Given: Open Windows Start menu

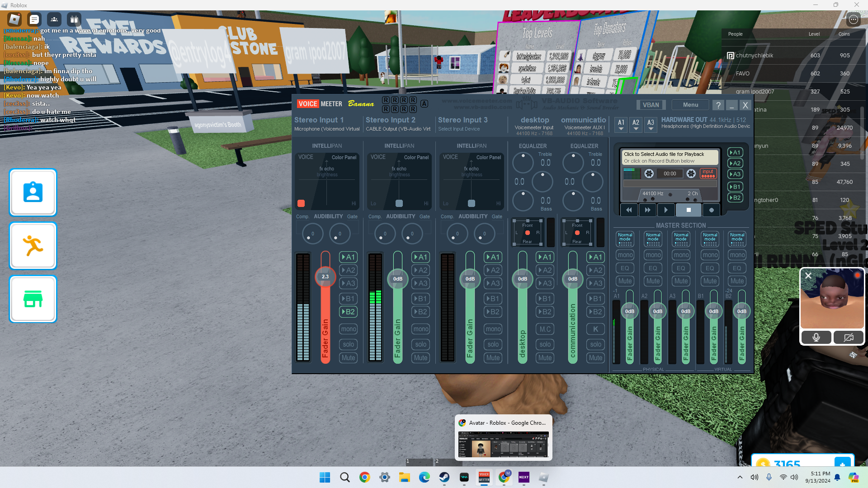Looking at the screenshot, I should [x=325, y=478].
